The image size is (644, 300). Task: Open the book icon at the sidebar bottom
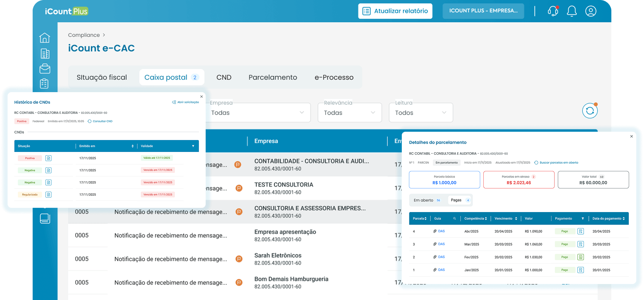point(45,219)
